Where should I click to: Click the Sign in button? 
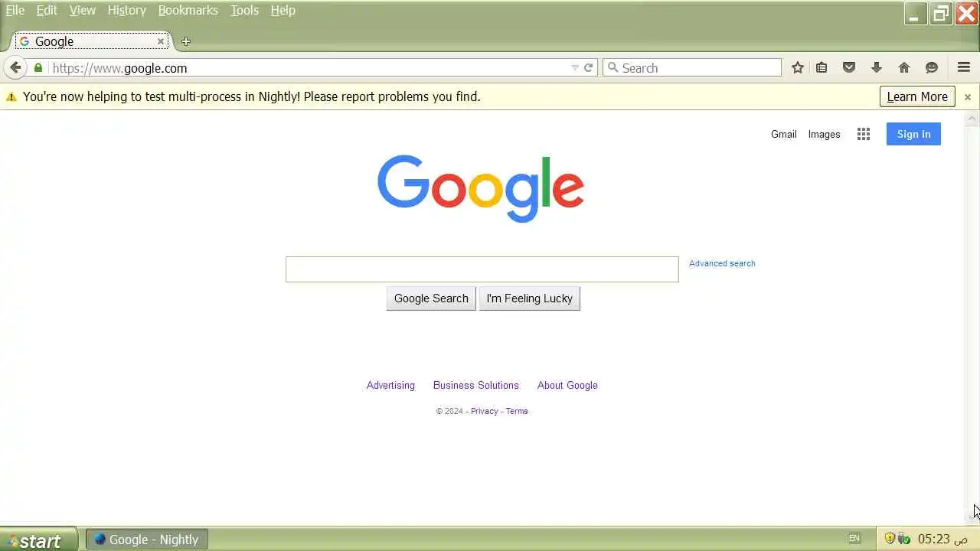(913, 134)
